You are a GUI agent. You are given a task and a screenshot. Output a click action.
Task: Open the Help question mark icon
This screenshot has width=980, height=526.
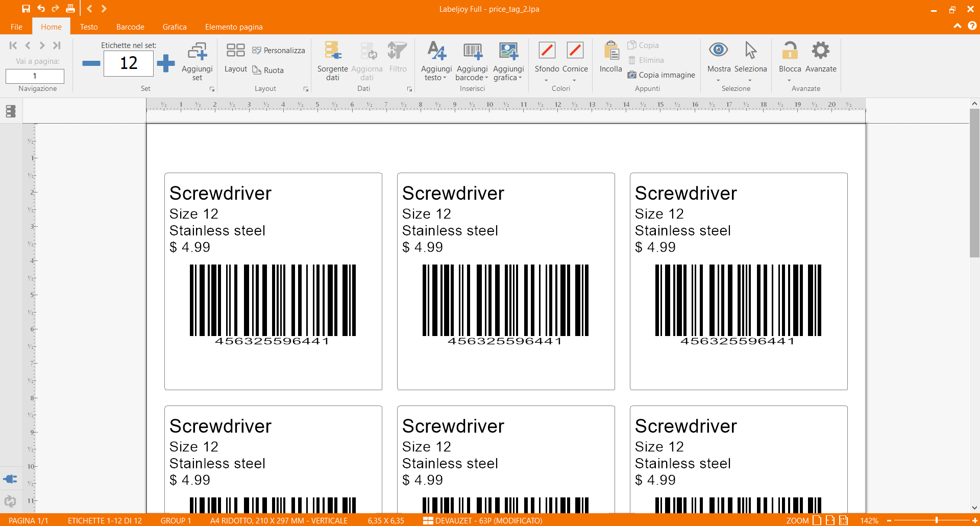[x=972, y=26]
